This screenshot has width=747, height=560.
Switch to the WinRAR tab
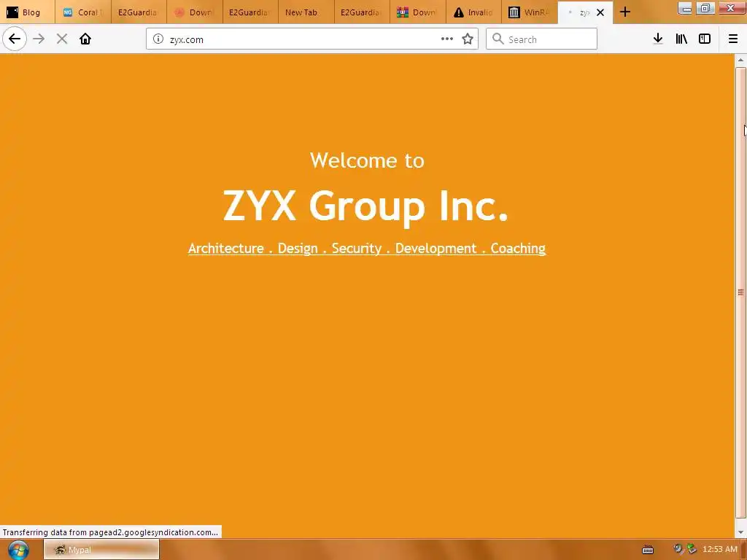(x=529, y=12)
